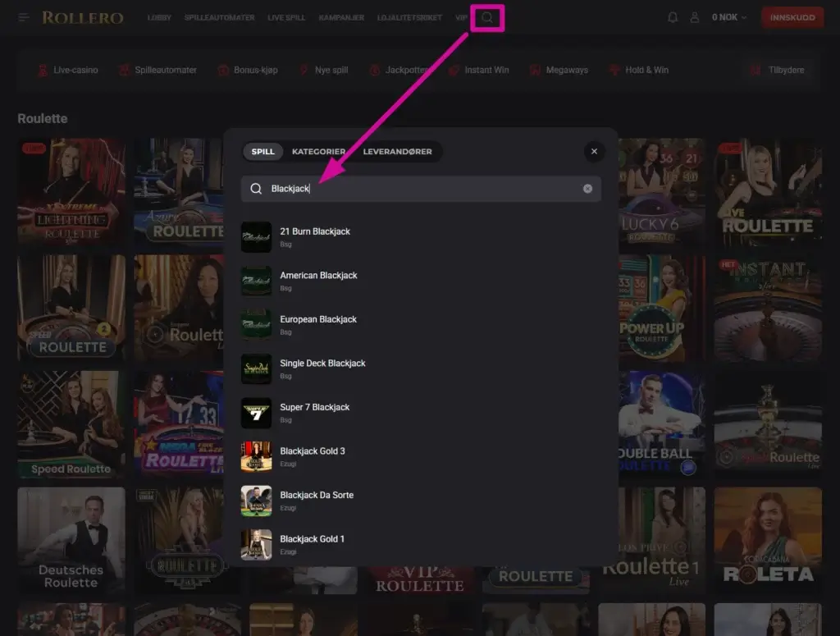This screenshot has height=636, width=840.
Task: Open the Live Roulette game card
Action: (x=768, y=192)
